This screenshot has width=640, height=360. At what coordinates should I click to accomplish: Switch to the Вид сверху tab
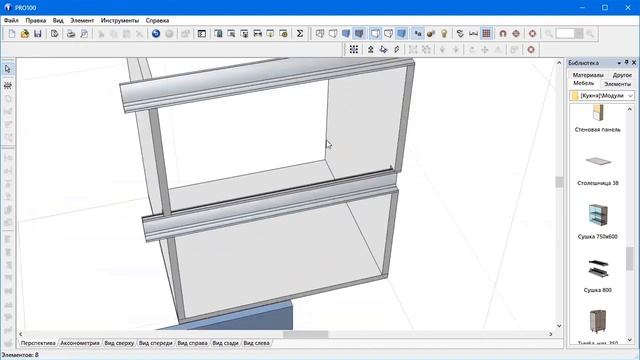[119, 343]
